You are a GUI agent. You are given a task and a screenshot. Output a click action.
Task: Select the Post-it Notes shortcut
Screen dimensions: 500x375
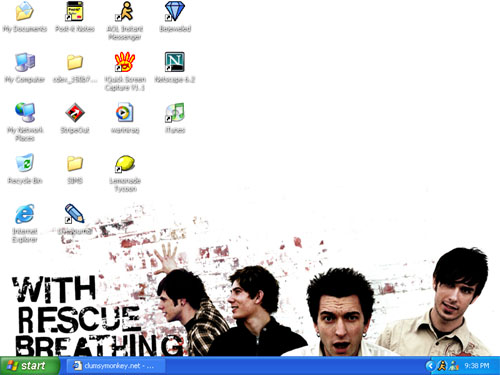click(75, 11)
